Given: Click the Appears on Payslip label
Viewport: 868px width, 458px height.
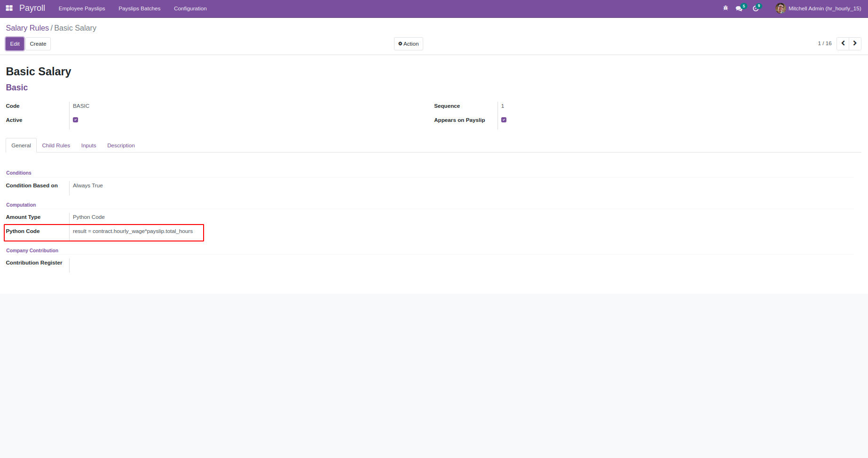Looking at the screenshot, I should point(459,120).
